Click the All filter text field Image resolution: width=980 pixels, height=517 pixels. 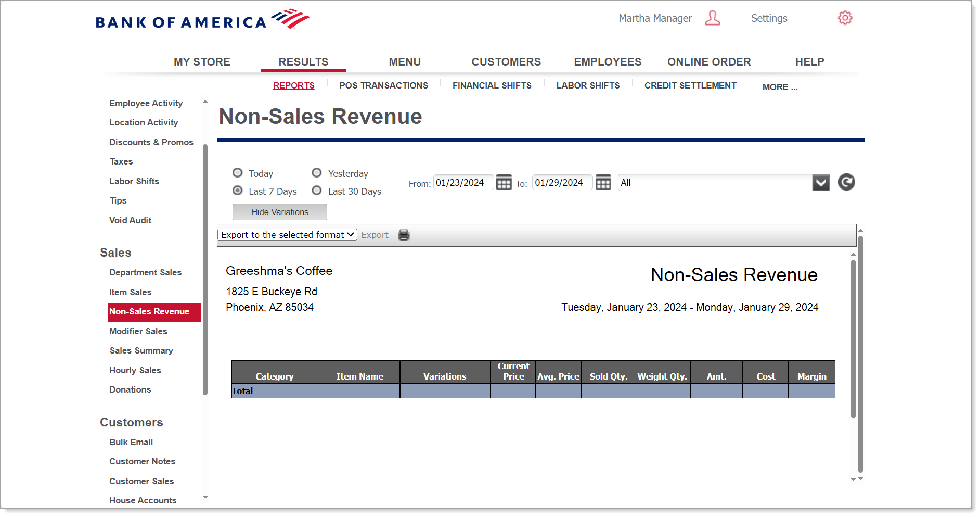pos(715,183)
